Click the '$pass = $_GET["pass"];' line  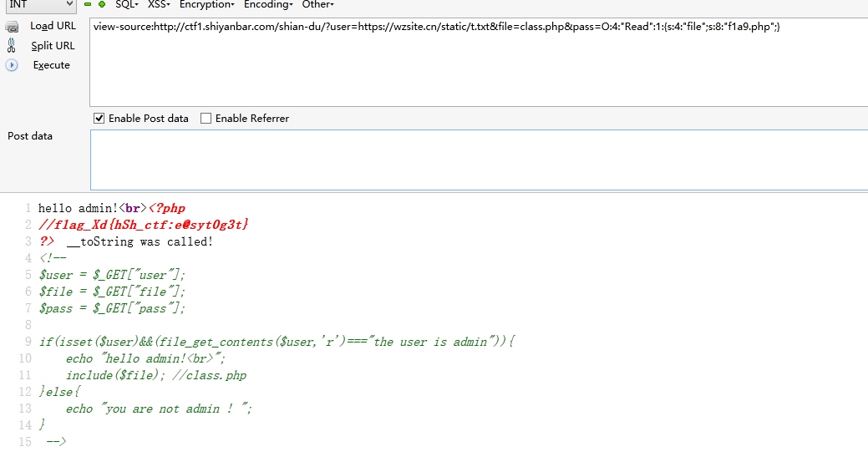tap(112, 308)
